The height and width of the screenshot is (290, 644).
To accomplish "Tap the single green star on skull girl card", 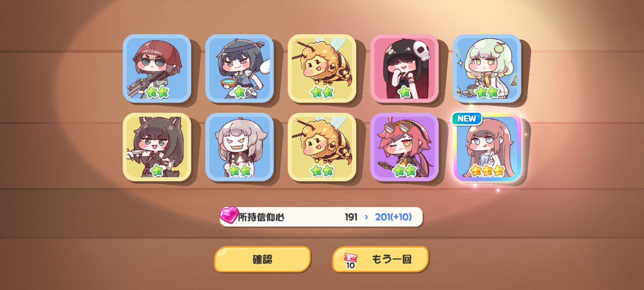I will [405, 92].
